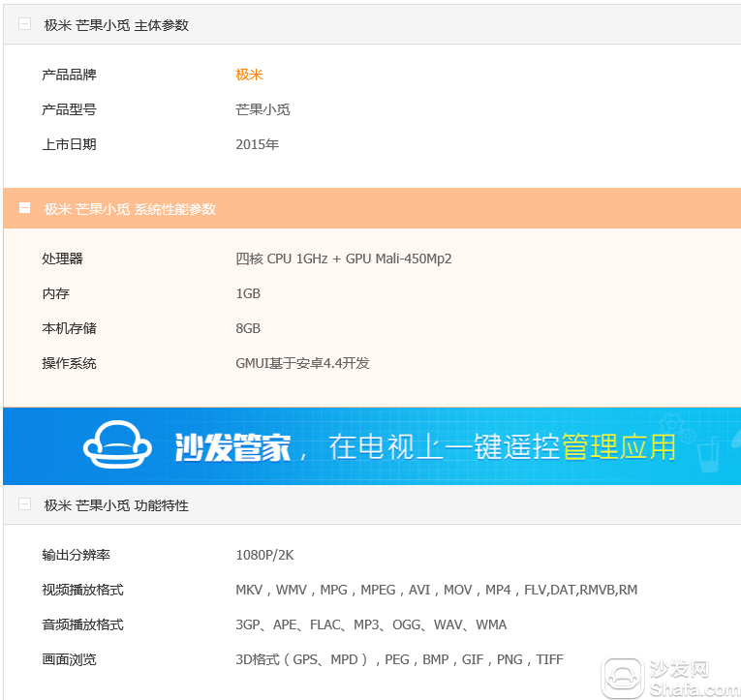Select the OS value GMUI基于安卓4.4开发

coord(302,363)
